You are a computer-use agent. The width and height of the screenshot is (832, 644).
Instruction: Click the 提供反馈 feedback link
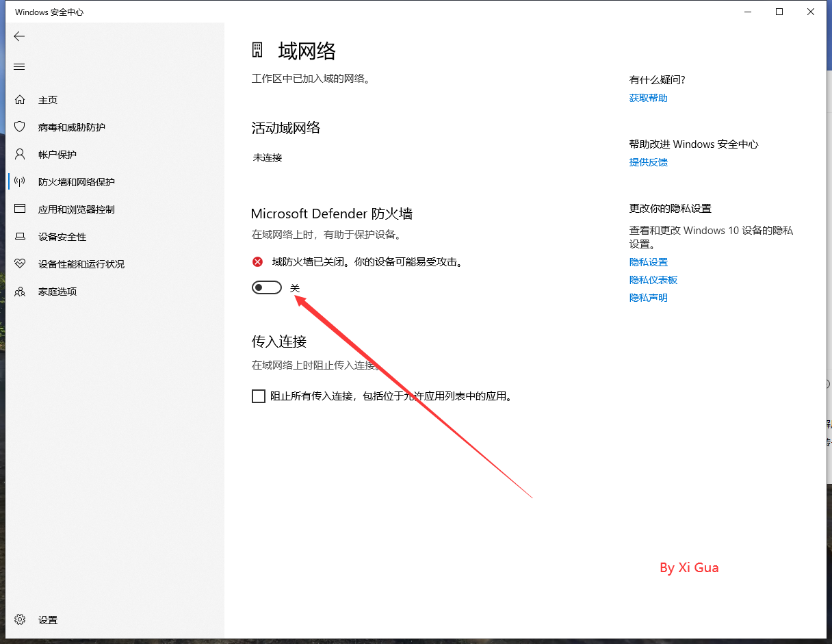648,162
